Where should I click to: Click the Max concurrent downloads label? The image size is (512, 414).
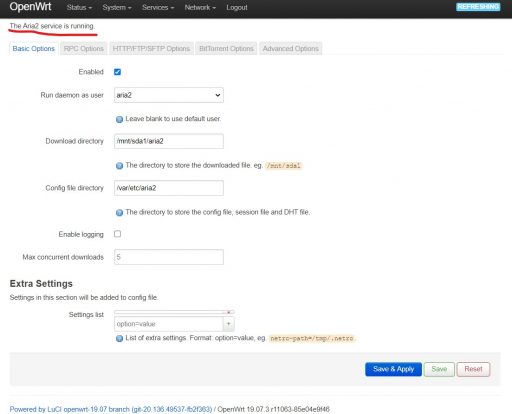coord(63,257)
